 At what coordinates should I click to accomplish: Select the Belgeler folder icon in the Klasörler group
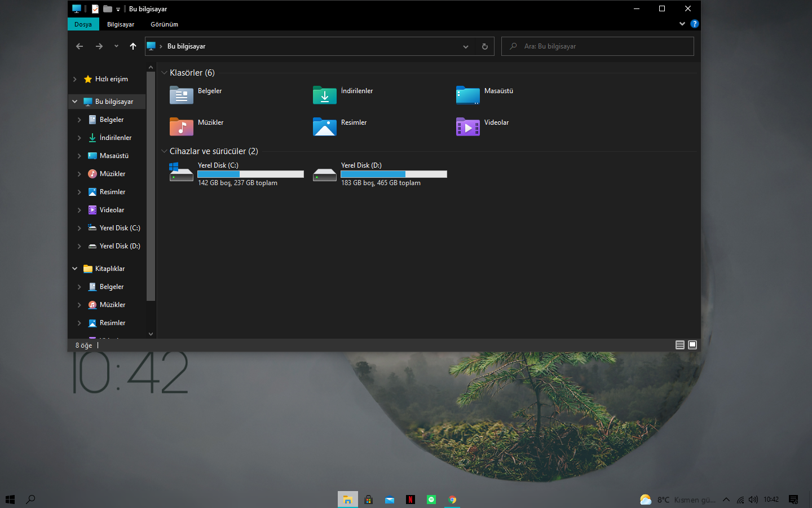[x=182, y=95]
